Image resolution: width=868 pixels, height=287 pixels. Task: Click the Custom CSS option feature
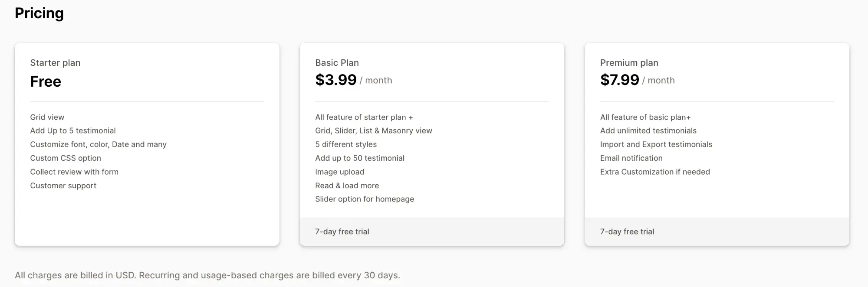click(x=66, y=158)
